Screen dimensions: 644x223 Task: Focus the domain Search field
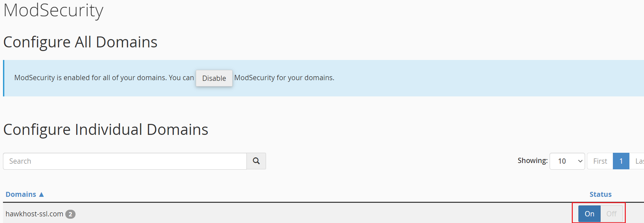125,161
